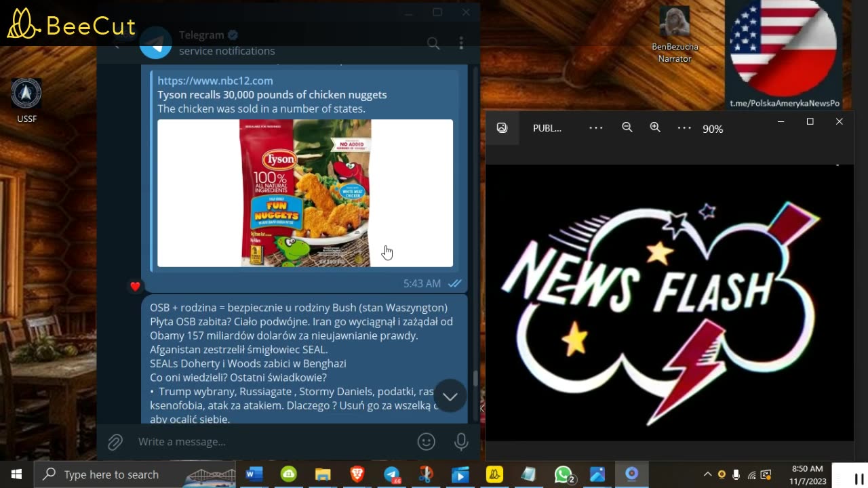This screenshot has width=868, height=488.
Task: Click the t.me/PolskaAmerykaNewsPo flag logo
Action: tap(784, 54)
